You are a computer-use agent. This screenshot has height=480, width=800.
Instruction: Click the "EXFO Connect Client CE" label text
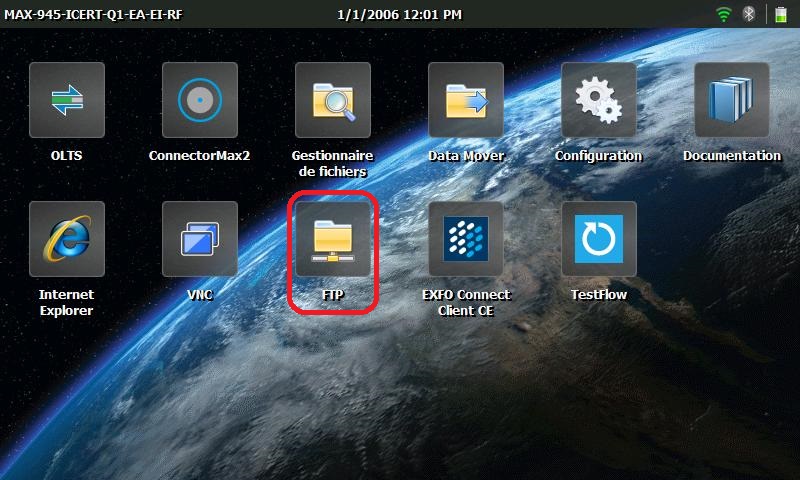pos(466,302)
